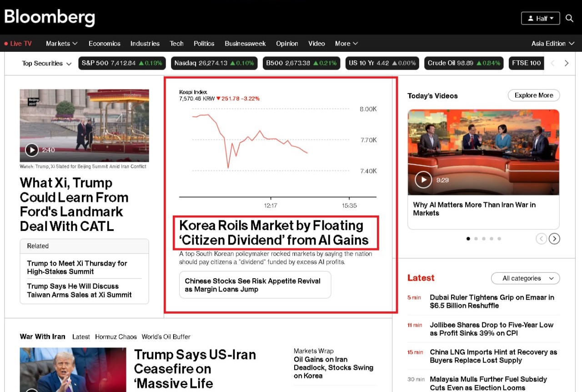Screen dimensions: 582x392
Task: Select the fourth video carousel dot
Action: [x=492, y=239]
